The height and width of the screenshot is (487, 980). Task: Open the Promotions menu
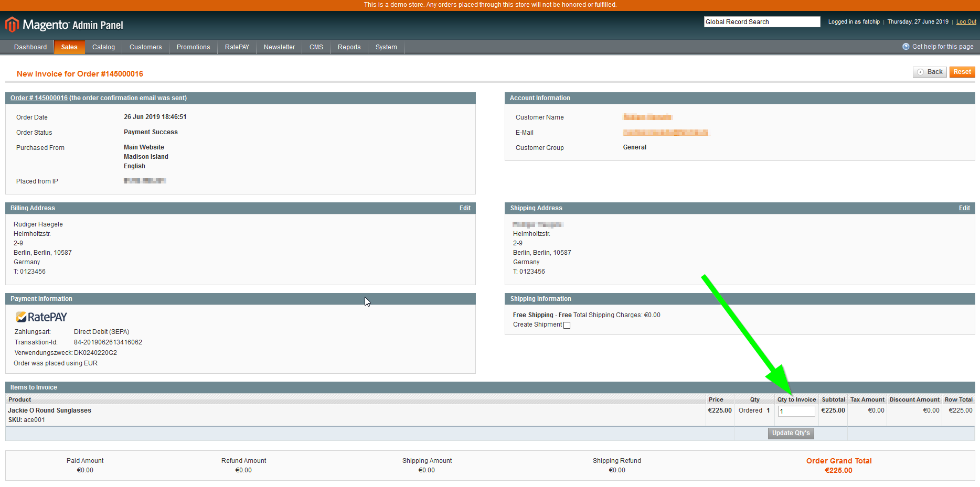point(193,47)
